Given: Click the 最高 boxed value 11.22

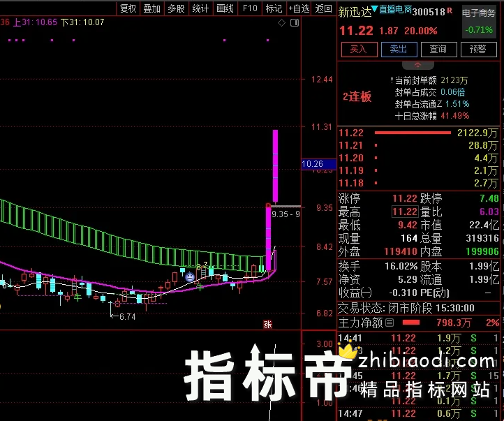Looking at the screenshot, I should (x=405, y=212).
